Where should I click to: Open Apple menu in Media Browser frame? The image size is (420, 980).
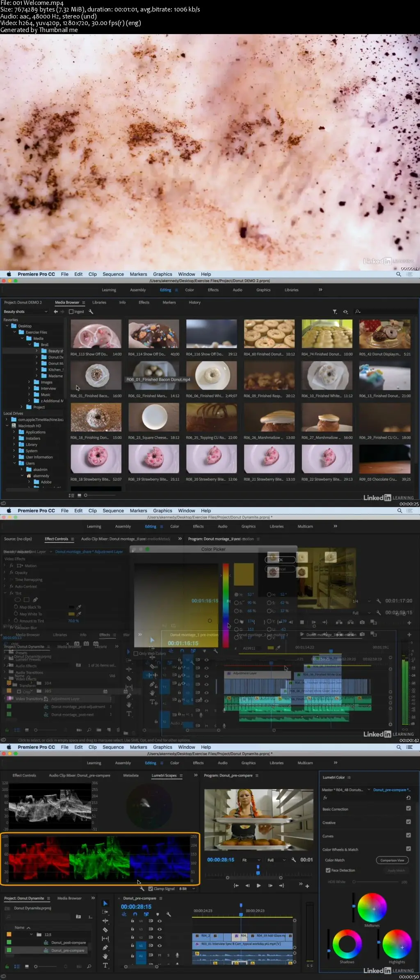[9, 274]
